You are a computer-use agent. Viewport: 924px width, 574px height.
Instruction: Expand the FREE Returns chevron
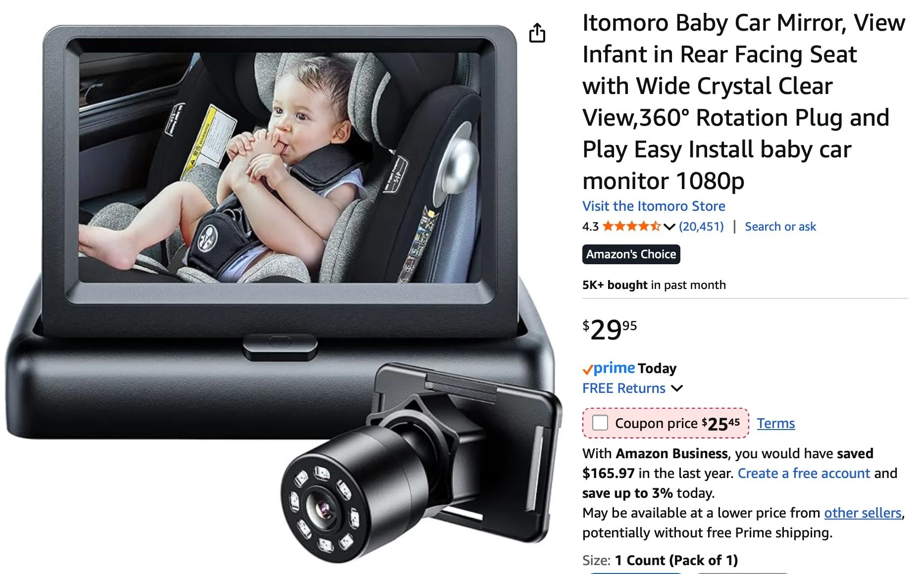pyautogui.click(x=677, y=388)
